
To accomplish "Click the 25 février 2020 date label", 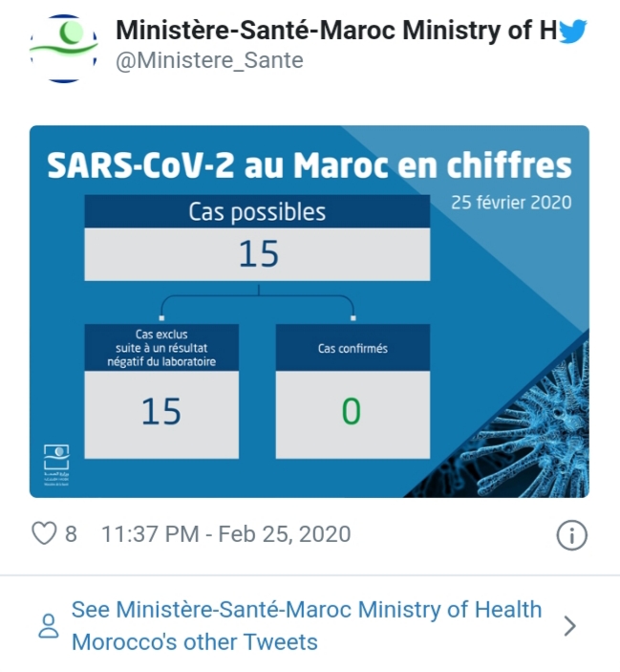I will point(511,203).
